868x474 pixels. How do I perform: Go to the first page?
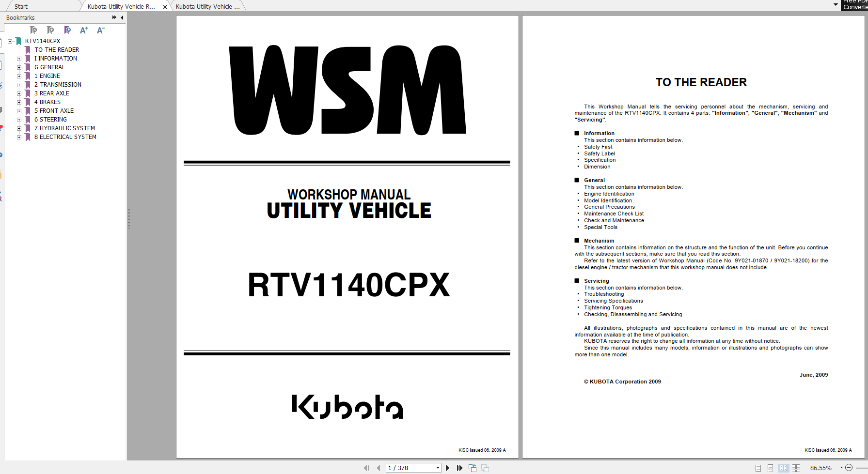coord(366,468)
